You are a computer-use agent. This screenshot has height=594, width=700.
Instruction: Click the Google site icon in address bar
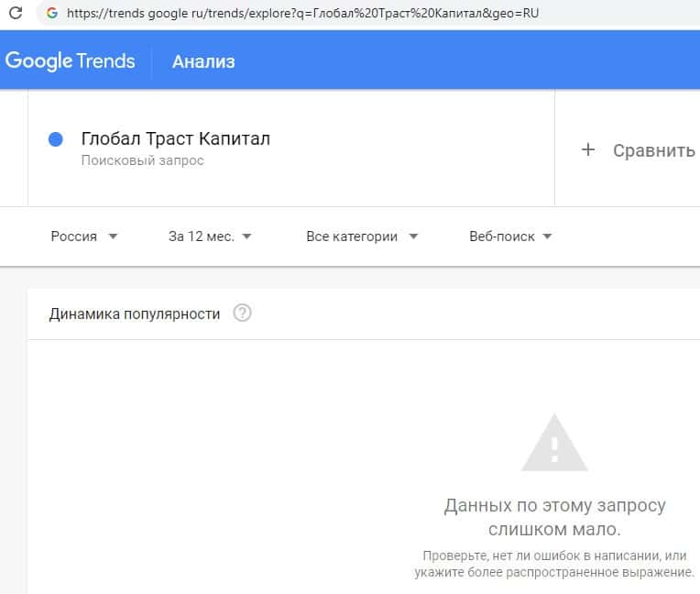click(51, 14)
